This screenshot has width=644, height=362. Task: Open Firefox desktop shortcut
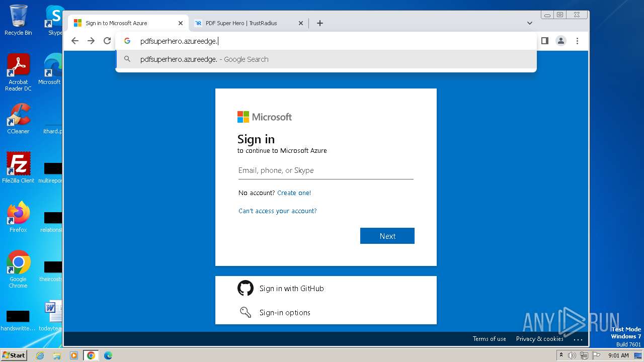(x=18, y=217)
